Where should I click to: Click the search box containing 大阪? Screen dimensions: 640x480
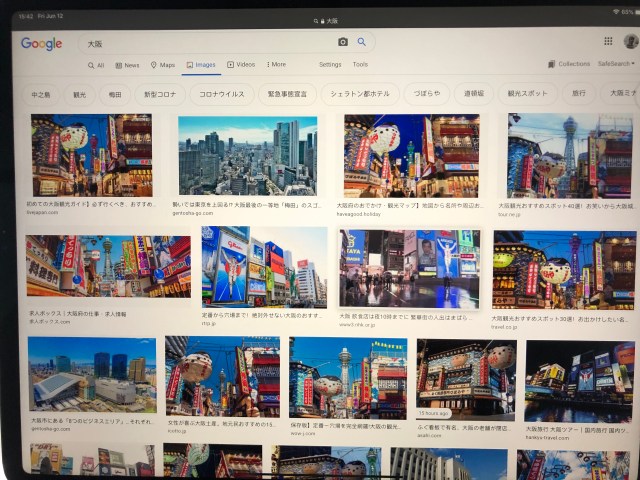200,43
